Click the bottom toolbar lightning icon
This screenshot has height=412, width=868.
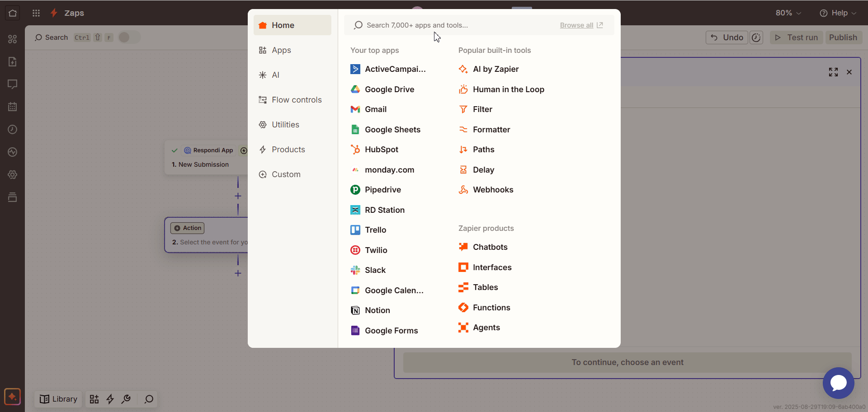click(x=110, y=399)
